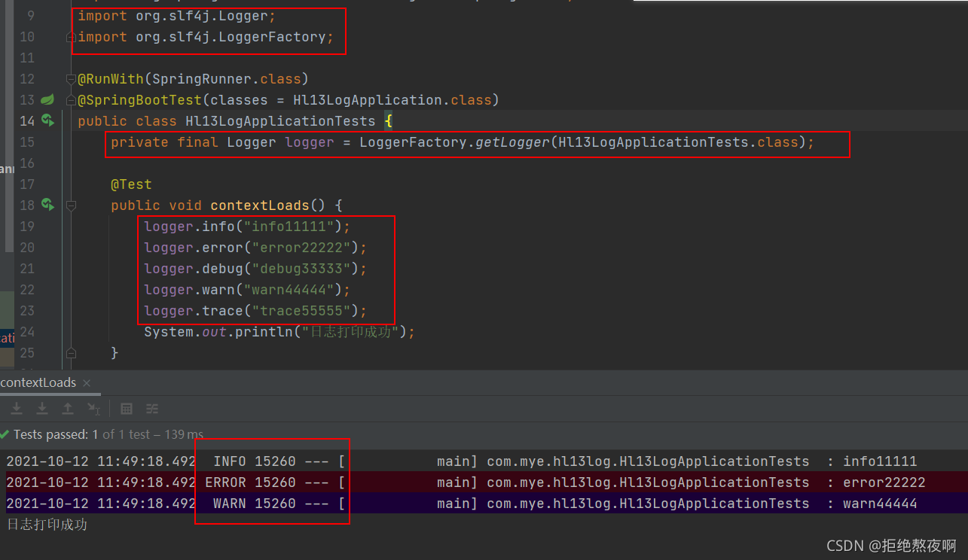
Task: Collapse contextLoads method at line 18
Action: pos(70,205)
